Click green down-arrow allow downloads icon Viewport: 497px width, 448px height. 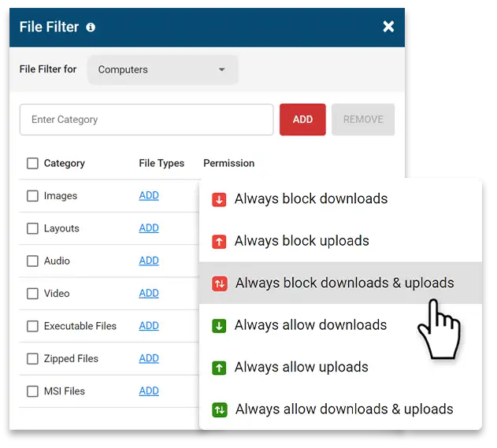pos(220,325)
